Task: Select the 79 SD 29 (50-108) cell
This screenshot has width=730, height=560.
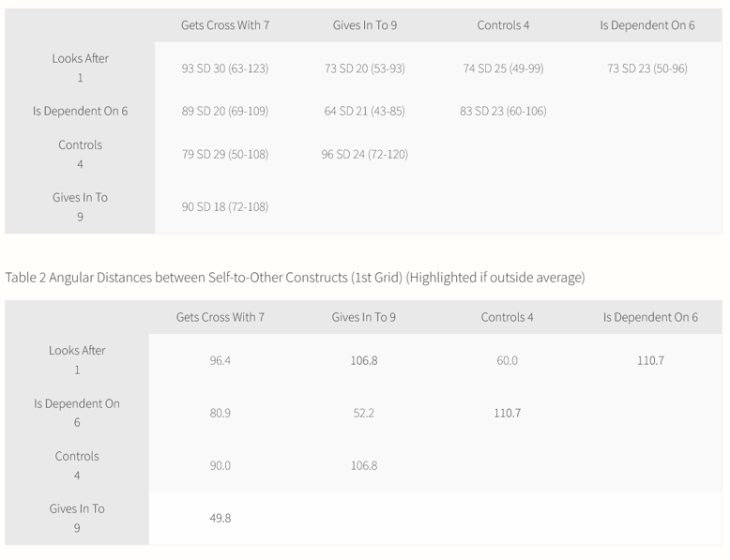Action: pyautogui.click(x=225, y=154)
